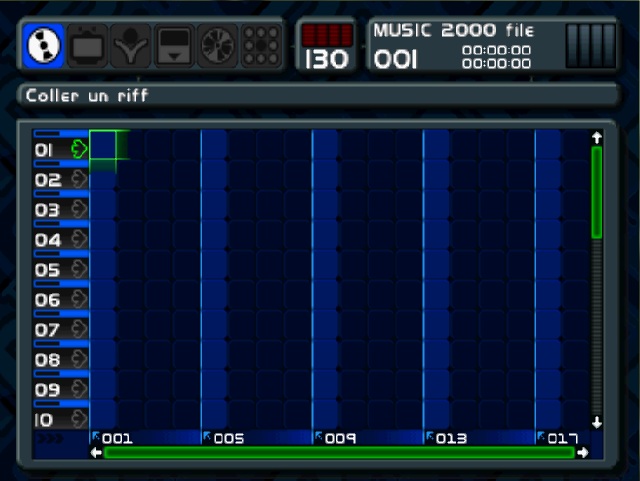Click the level meter bars at top right
Screen dimensions: 640x481
(591, 46)
